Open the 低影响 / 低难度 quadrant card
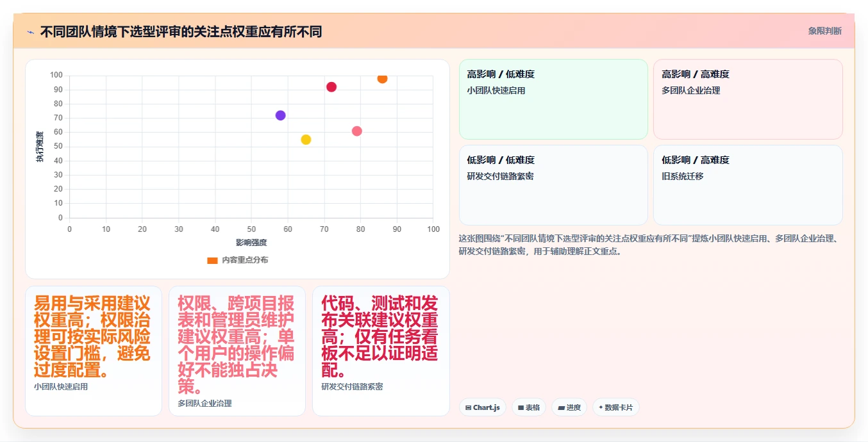This screenshot has width=868, height=442. pos(553,185)
